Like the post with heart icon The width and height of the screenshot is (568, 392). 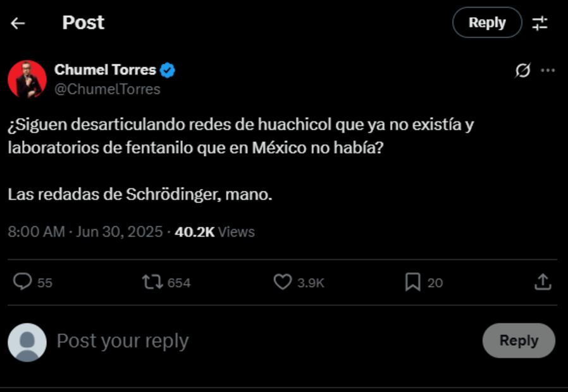click(282, 282)
